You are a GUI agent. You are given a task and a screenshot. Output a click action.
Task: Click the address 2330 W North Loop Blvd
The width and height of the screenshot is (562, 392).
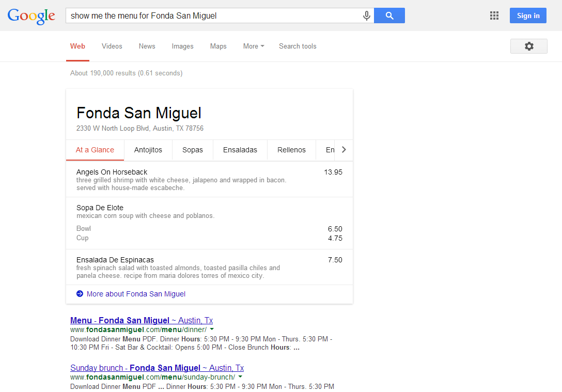tap(140, 128)
